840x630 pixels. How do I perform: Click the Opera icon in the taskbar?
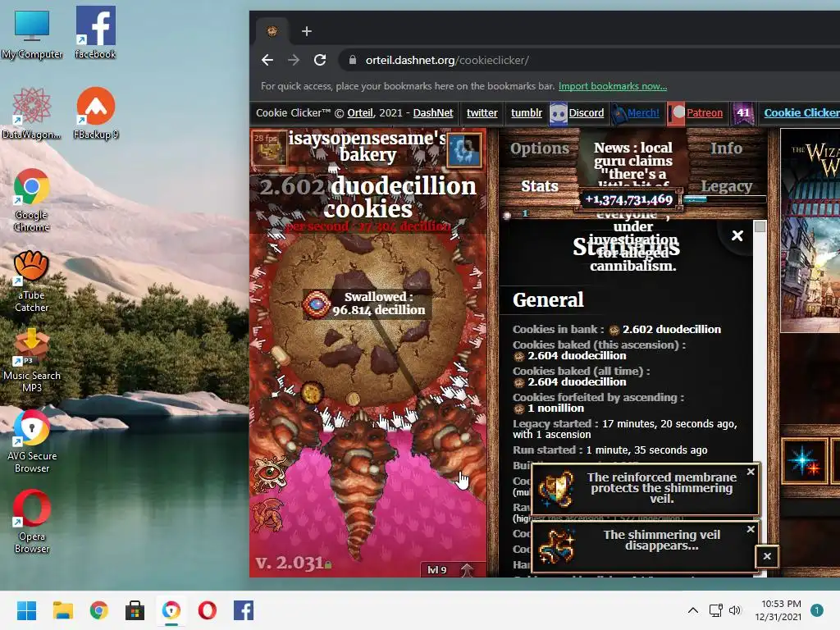pos(208,610)
